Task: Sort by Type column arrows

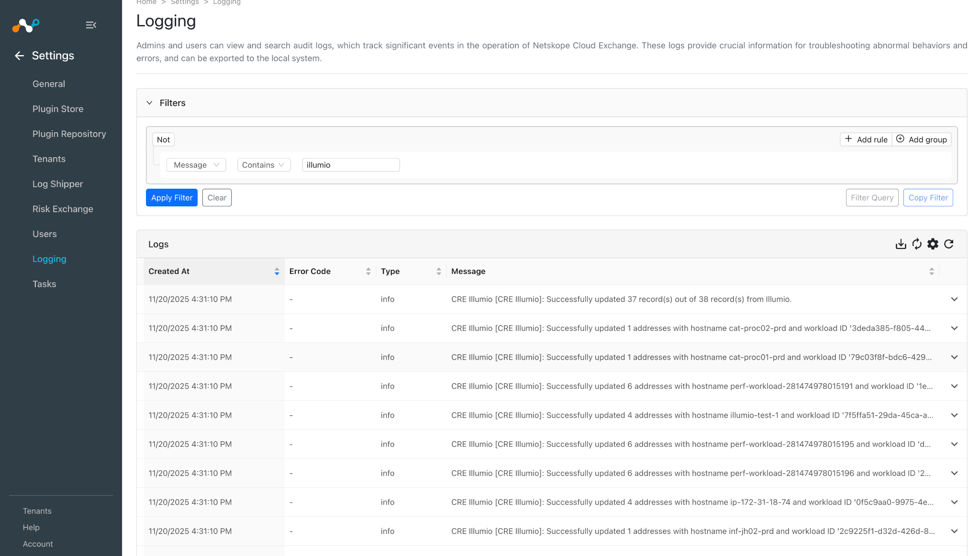Action: point(438,272)
